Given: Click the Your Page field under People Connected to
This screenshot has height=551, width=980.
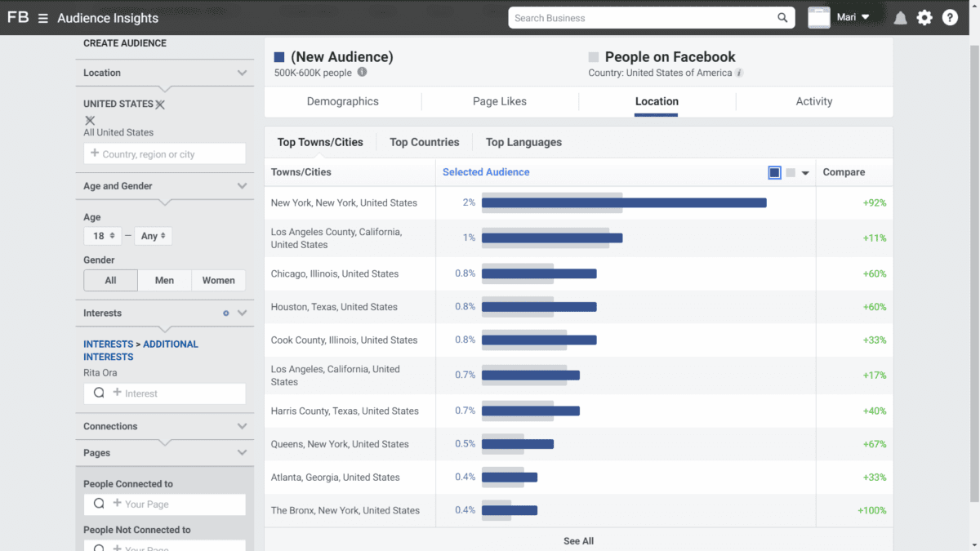Looking at the screenshot, I should [x=164, y=504].
